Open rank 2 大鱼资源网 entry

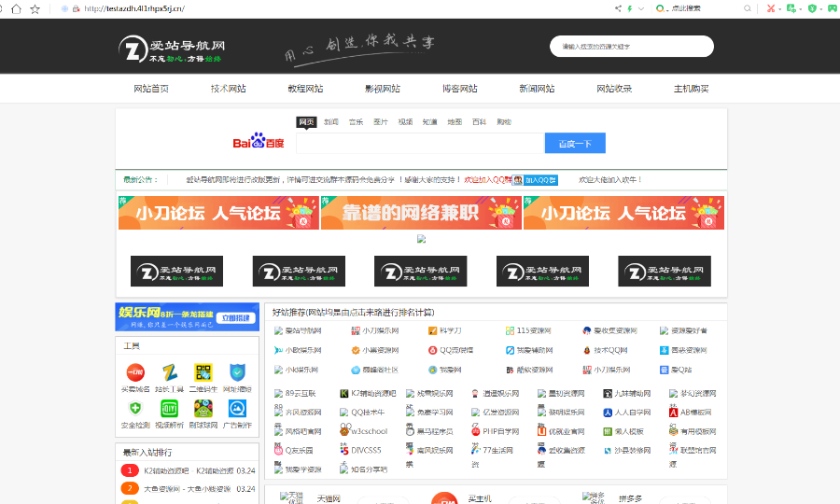coord(188,488)
